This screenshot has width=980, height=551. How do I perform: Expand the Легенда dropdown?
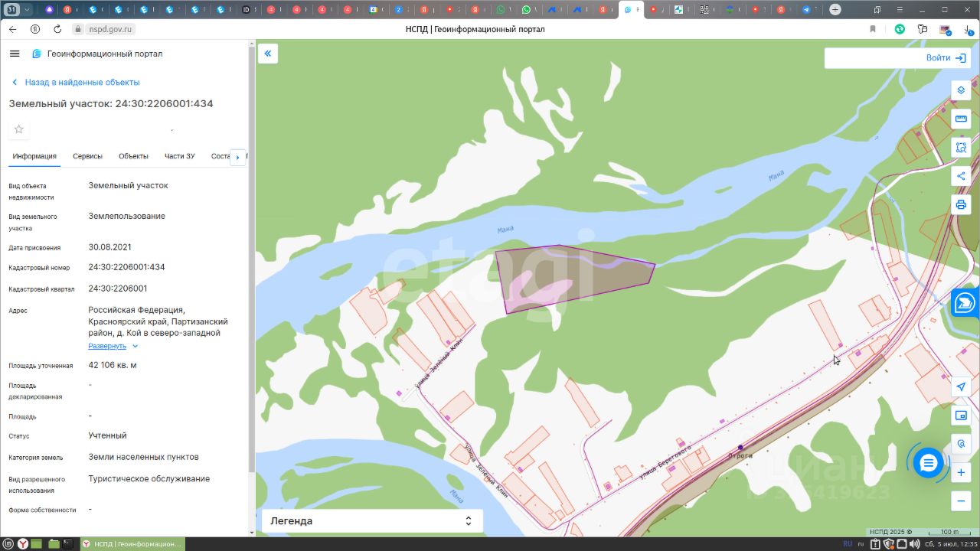tap(372, 521)
